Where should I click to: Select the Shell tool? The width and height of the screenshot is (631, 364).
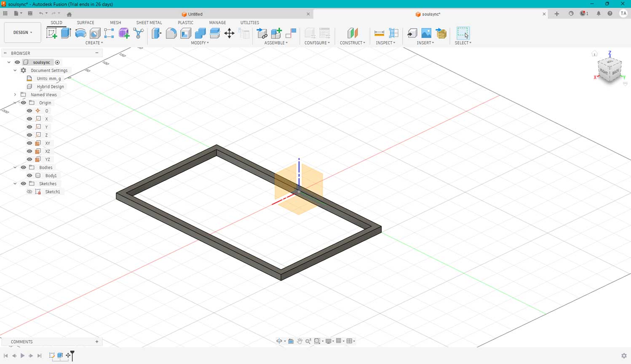pos(186,33)
